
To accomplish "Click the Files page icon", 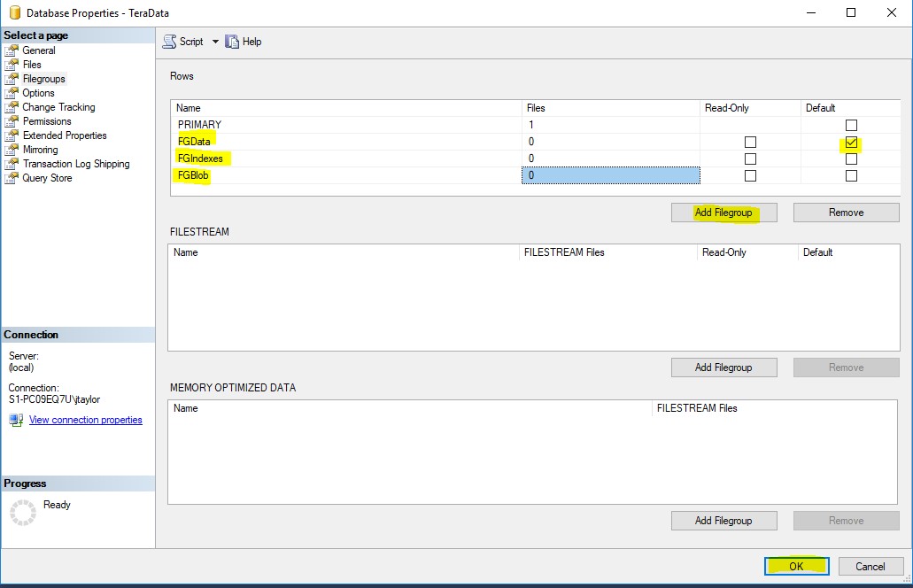I will pyautogui.click(x=12, y=64).
